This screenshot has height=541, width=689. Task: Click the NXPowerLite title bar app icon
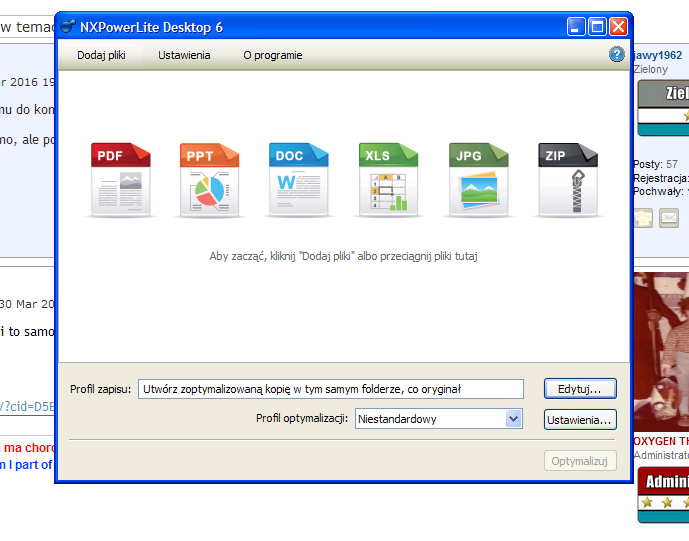[68, 27]
